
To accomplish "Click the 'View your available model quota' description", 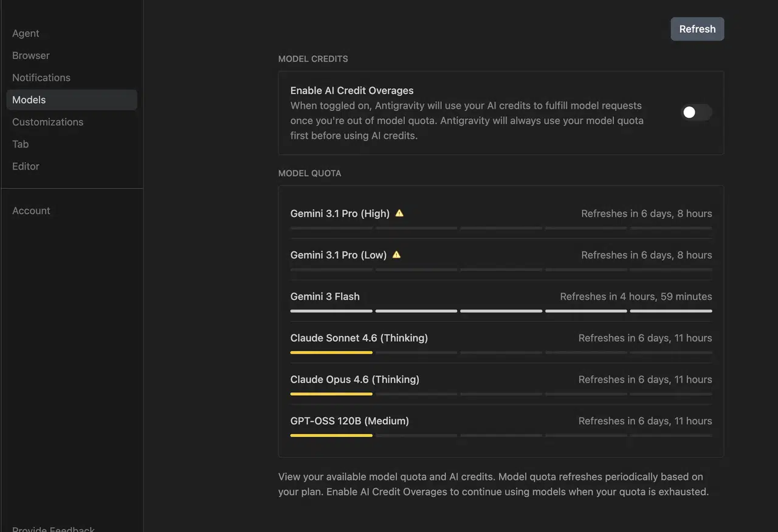I will pyautogui.click(x=494, y=484).
